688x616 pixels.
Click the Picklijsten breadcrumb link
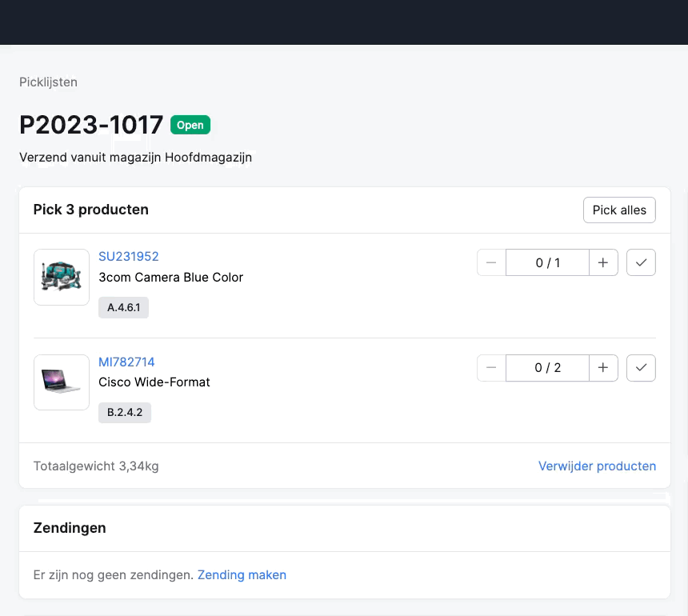pyautogui.click(x=48, y=82)
